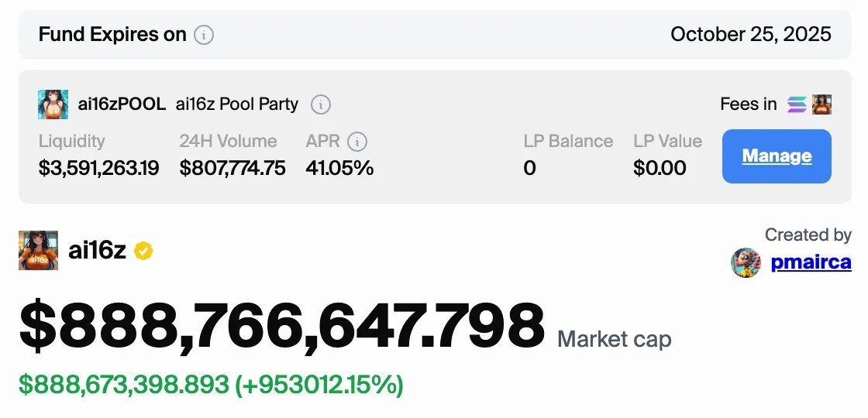Click the gold verified badge next to ai16z

(143, 251)
